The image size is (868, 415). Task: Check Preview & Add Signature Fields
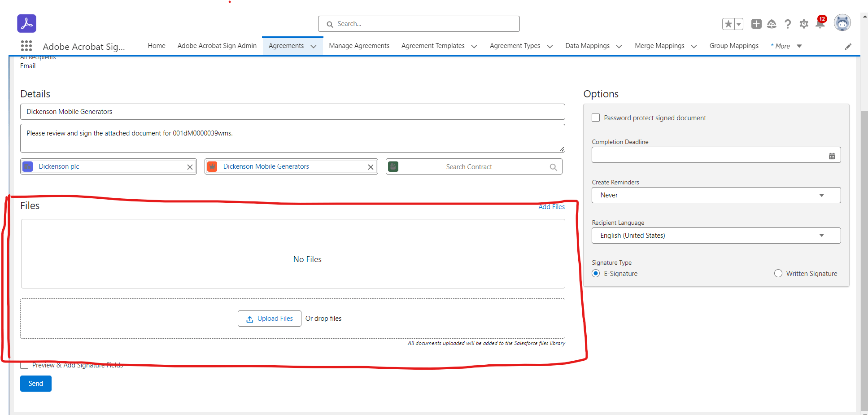24,365
